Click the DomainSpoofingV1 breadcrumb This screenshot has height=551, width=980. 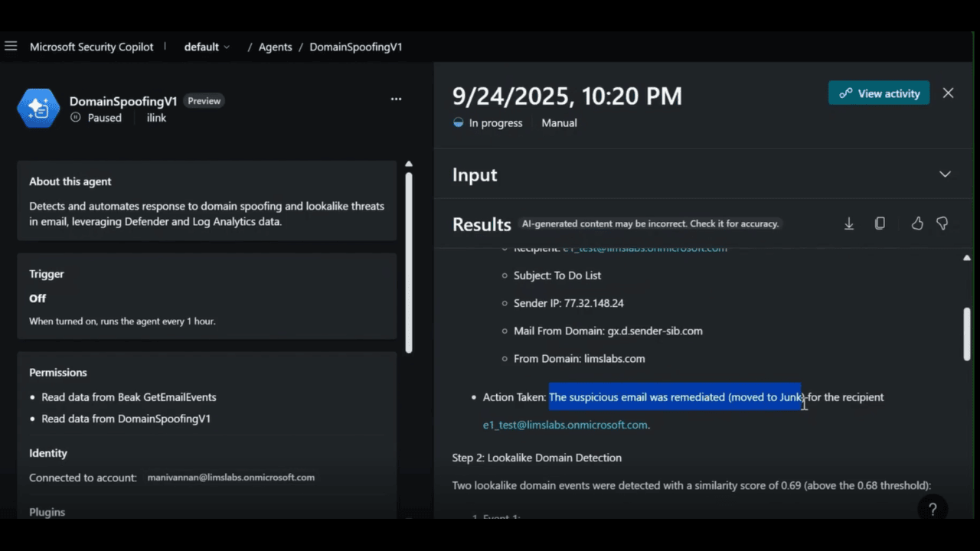coord(356,47)
